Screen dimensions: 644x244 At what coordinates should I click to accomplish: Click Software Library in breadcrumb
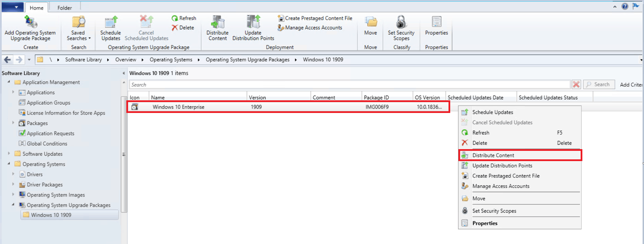[x=83, y=59]
